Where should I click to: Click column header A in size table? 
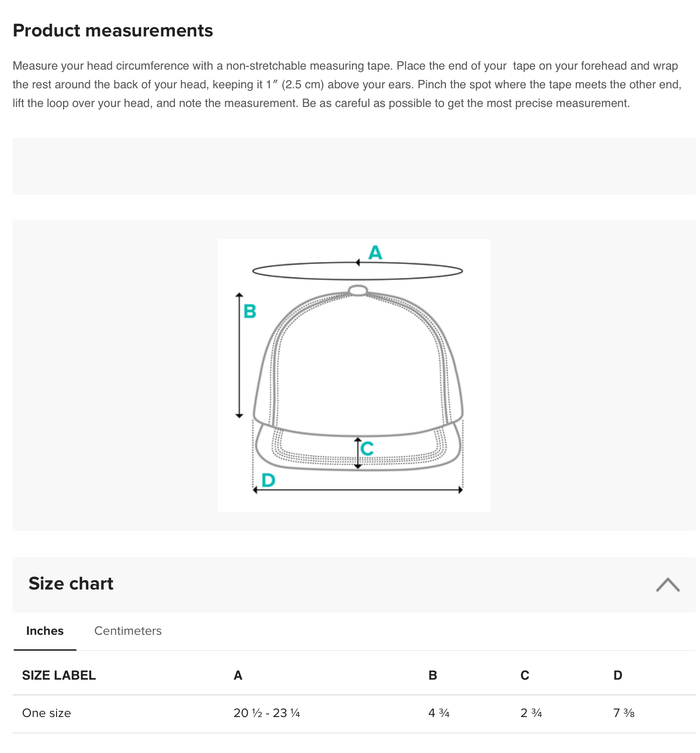(238, 675)
